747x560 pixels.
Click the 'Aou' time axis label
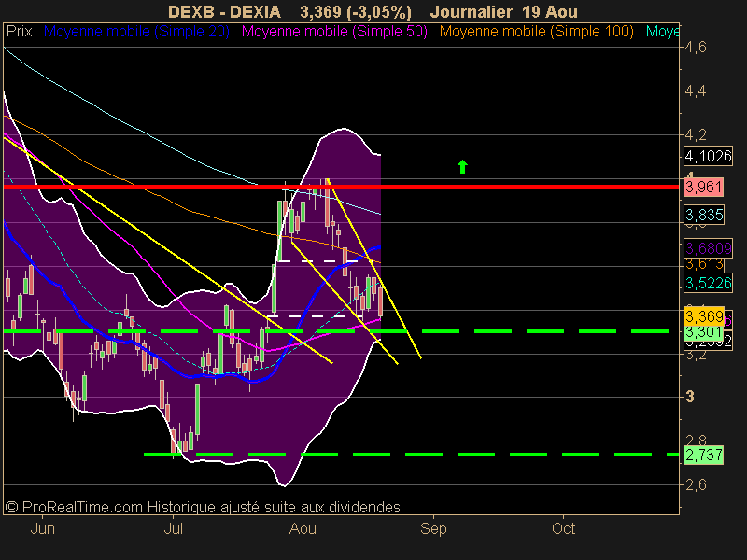point(303,528)
